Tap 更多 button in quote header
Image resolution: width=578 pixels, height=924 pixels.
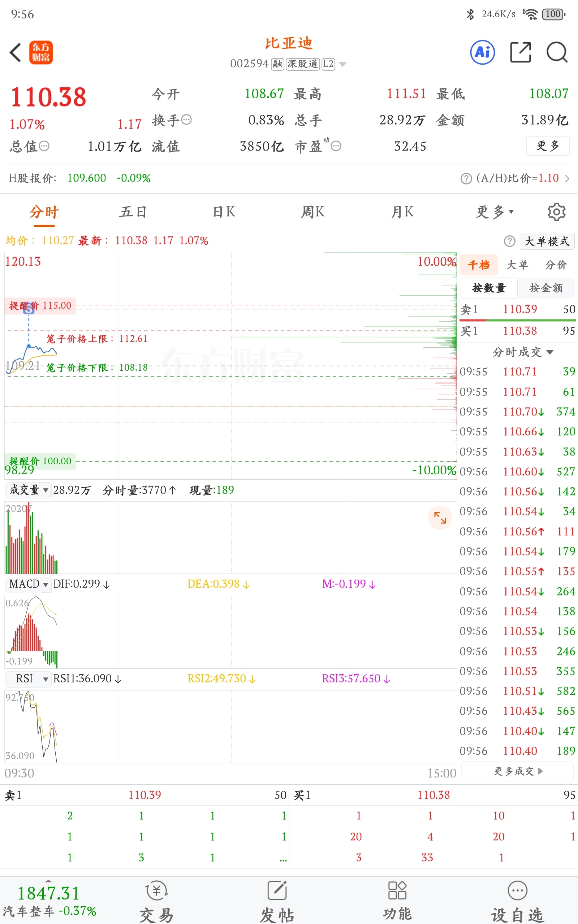[x=547, y=146]
